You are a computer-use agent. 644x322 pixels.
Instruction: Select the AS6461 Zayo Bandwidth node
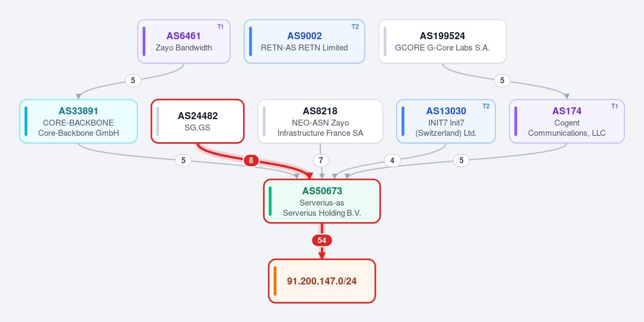pos(184,41)
